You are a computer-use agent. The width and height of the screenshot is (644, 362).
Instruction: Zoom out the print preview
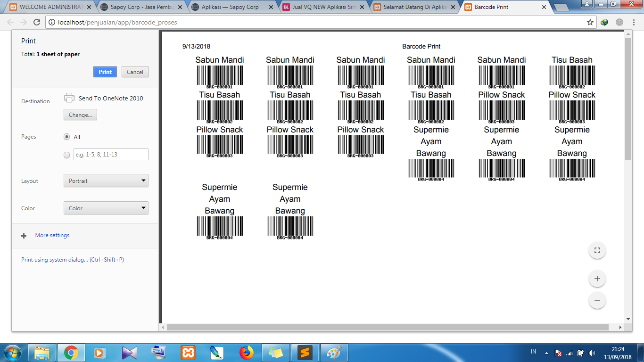[597, 300]
